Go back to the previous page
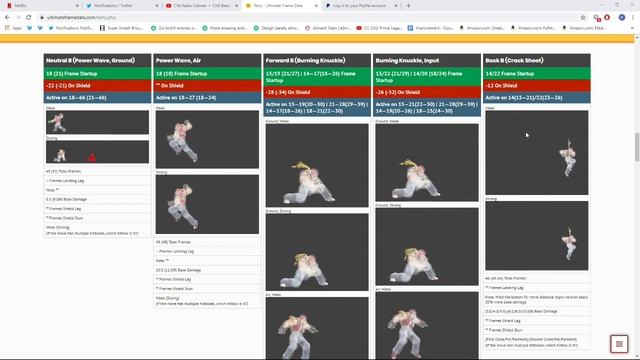The height and width of the screenshot is (360, 640). [x=7, y=18]
